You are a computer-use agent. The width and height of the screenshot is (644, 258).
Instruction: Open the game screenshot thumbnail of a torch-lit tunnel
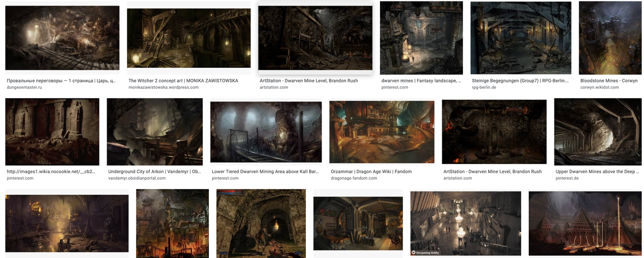coord(261,223)
